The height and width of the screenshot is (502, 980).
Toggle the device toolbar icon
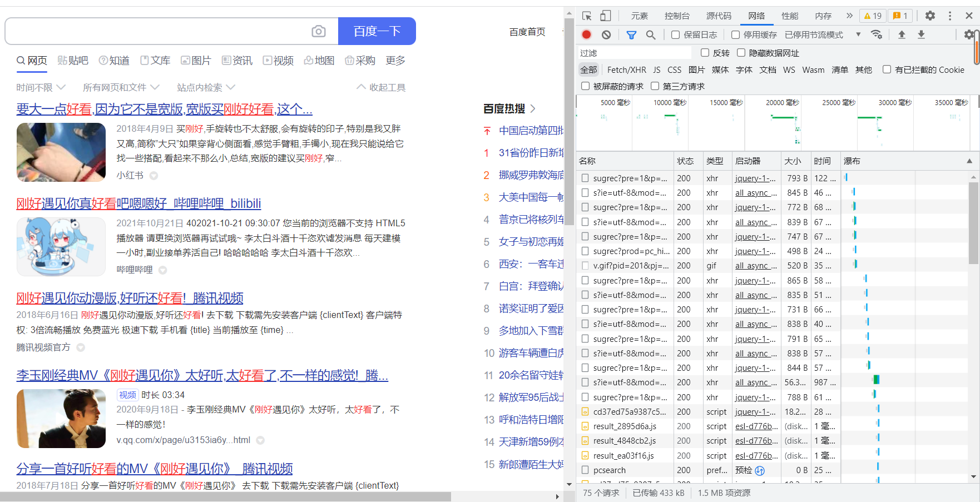(x=606, y=16)
